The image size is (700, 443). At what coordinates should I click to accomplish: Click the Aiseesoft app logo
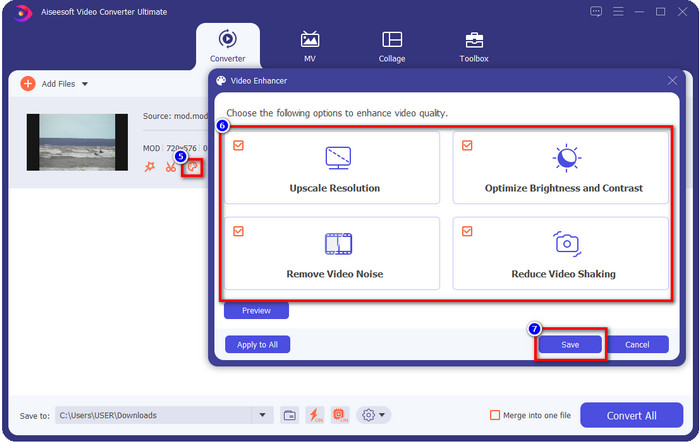22,13
